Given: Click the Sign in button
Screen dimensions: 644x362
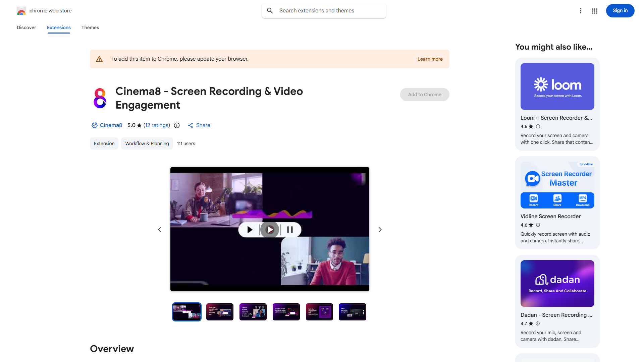Looking at the screenshot, I should (620, 11).
